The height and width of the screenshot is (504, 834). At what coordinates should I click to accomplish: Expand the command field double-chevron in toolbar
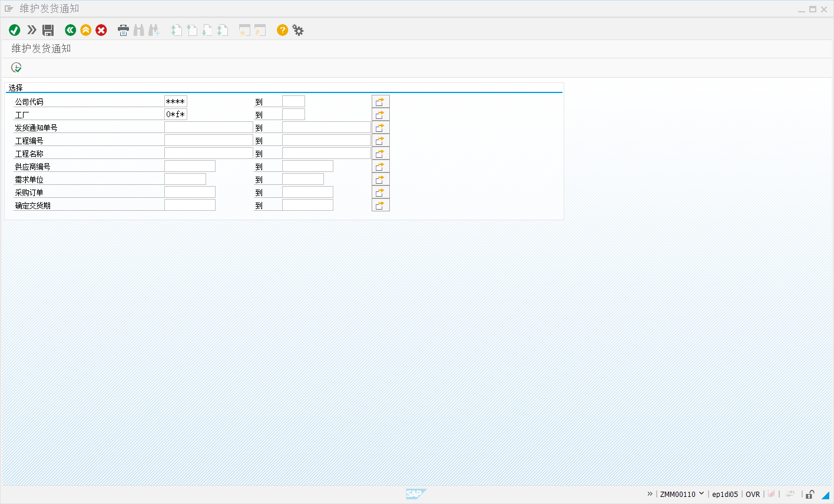coord(32,30)
